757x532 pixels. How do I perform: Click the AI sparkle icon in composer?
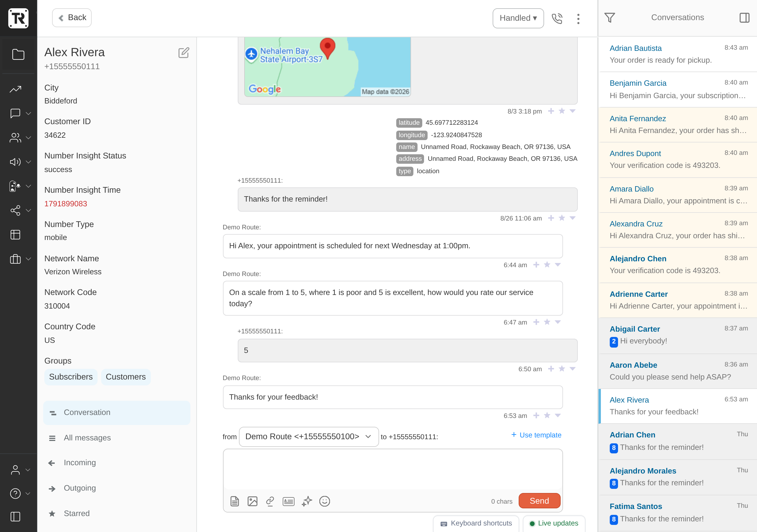[x=307, y=501]
